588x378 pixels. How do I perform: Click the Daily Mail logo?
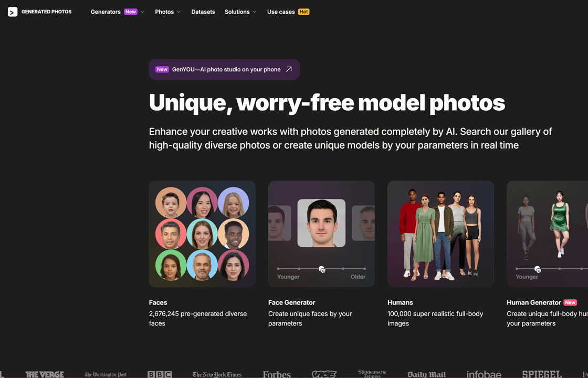point(426,374)
